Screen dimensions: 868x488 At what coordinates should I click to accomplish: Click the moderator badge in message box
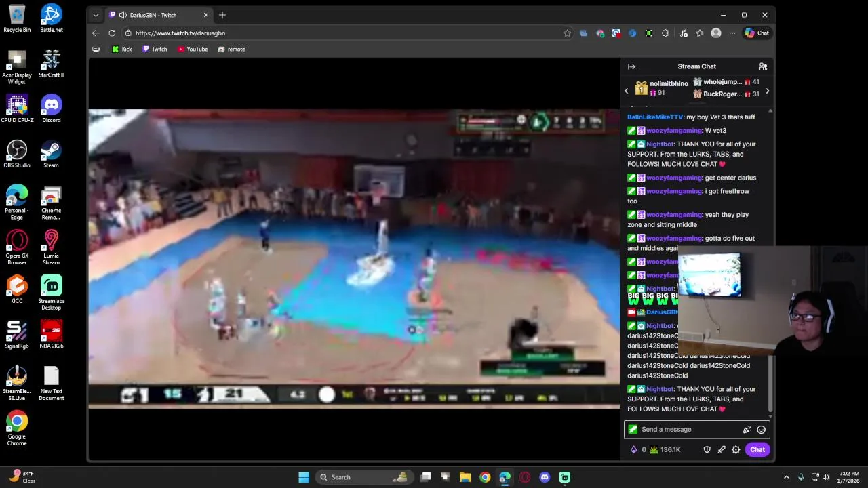click(x=633, y=430)
